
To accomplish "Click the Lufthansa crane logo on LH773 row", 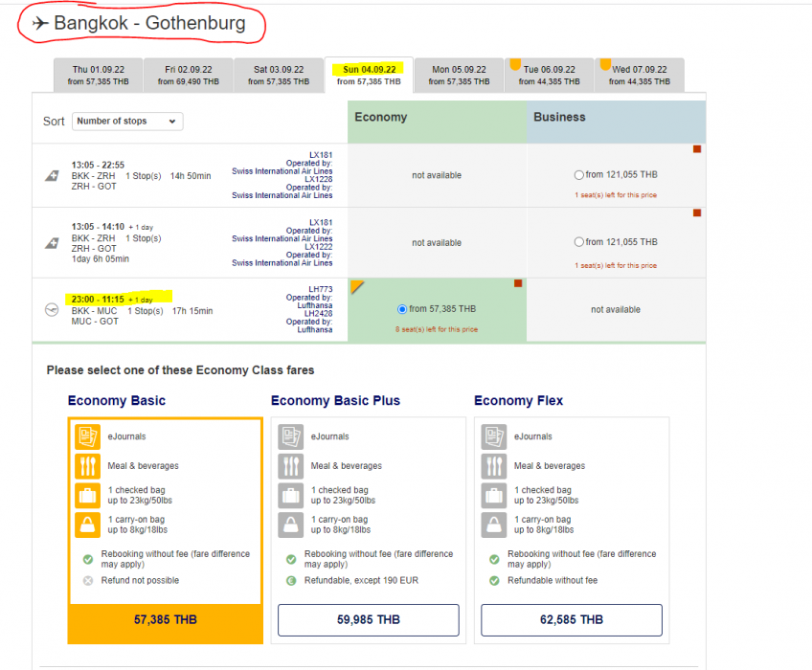I will pyautogui.click(x=51, y=310).
